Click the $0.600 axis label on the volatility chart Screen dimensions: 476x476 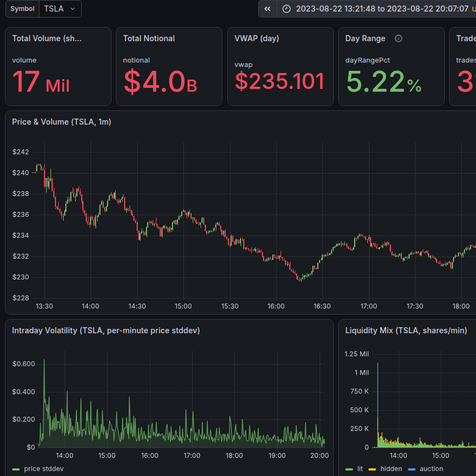[x=24, y=364]
